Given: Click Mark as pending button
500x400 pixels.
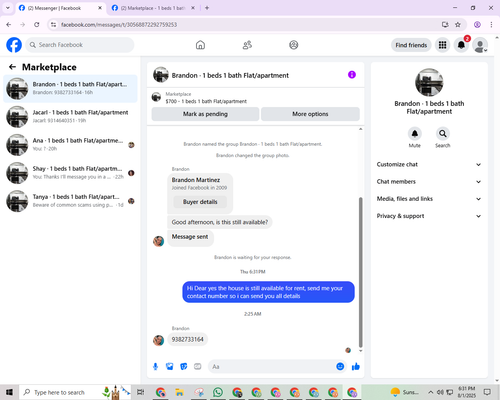Looking at the screenshot, I should (x=205, y=114).
